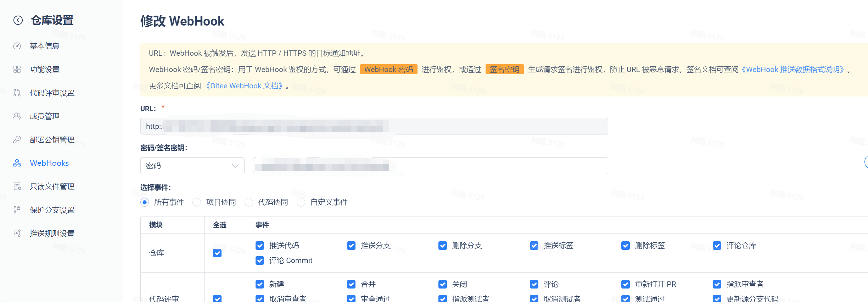Click the WebHooks sidebar icon
Viewport: 868px width, 302px height.
(x=17, y=163)
